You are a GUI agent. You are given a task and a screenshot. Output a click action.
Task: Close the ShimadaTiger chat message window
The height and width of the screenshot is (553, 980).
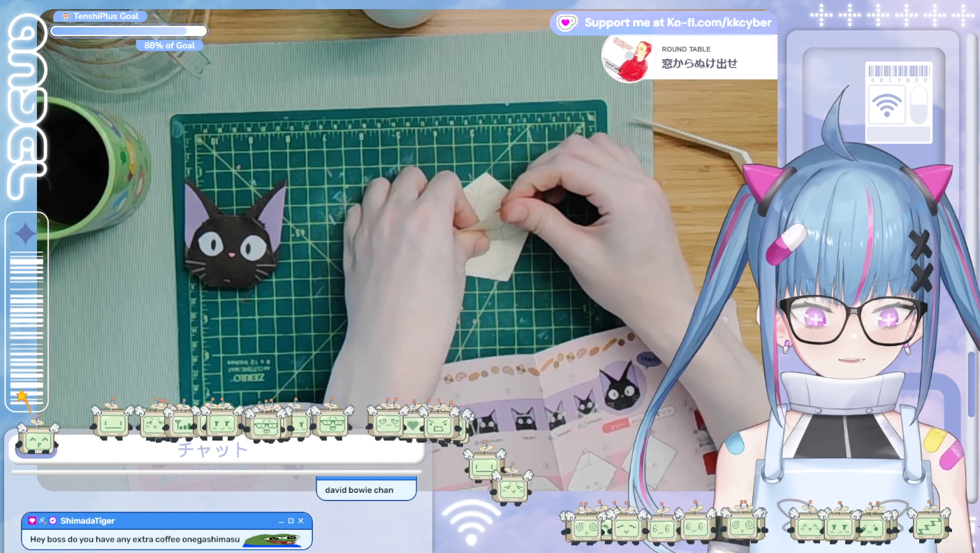point(301,521)
